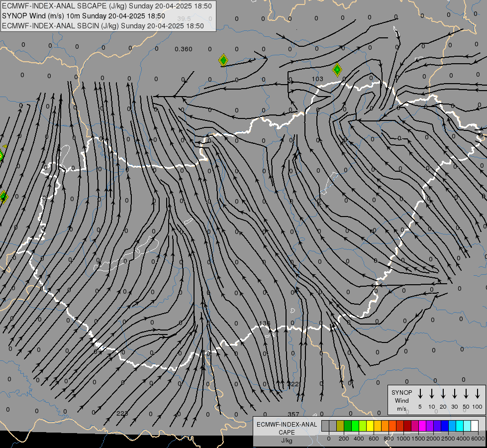Pick the red-orange swatch right of 800 tick

tap(392, 426)
